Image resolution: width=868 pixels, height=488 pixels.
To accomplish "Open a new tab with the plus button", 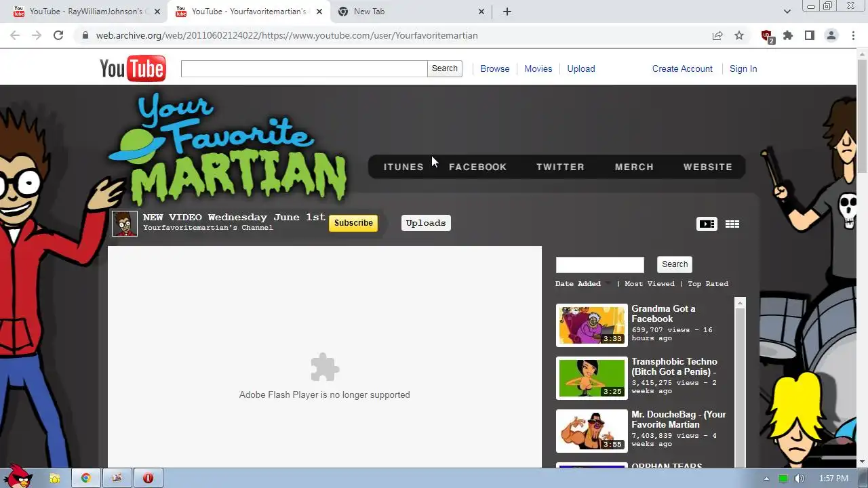I will pyautogui.click(x=507, y=12).
